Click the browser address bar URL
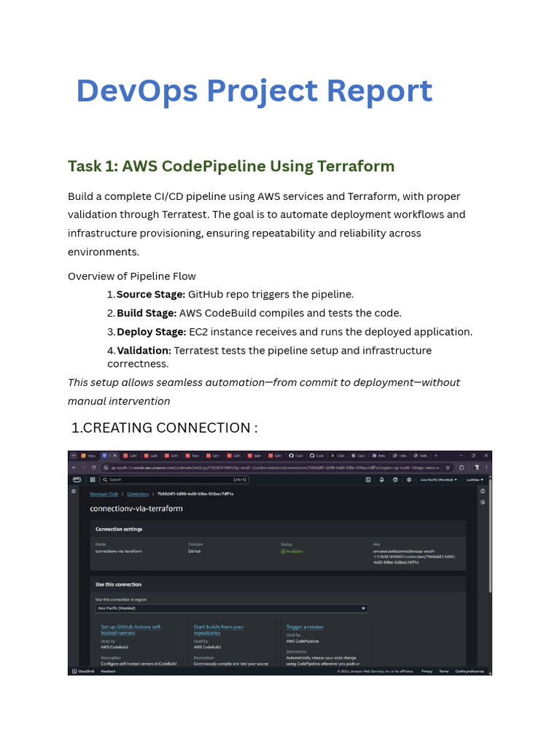 pos(276,468)
